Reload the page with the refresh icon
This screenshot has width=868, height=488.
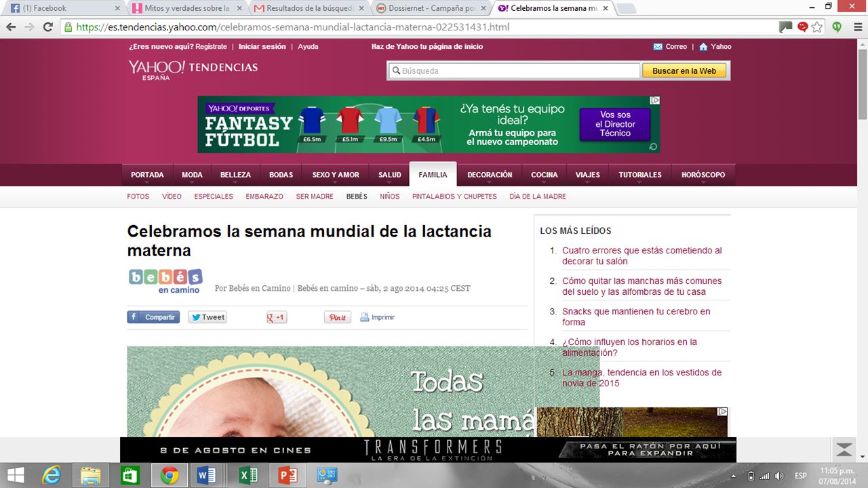point(47,27)
